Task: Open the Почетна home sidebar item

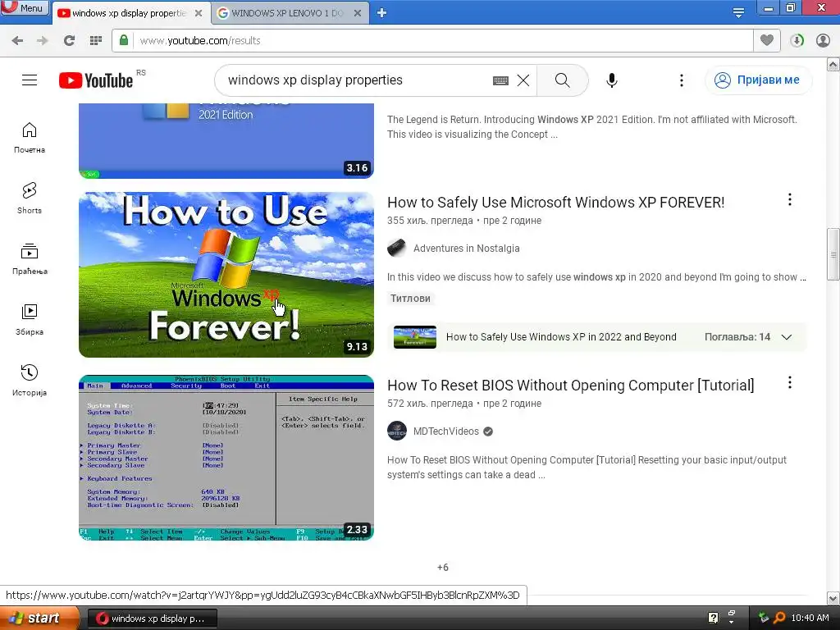Action: click(30, 138)
